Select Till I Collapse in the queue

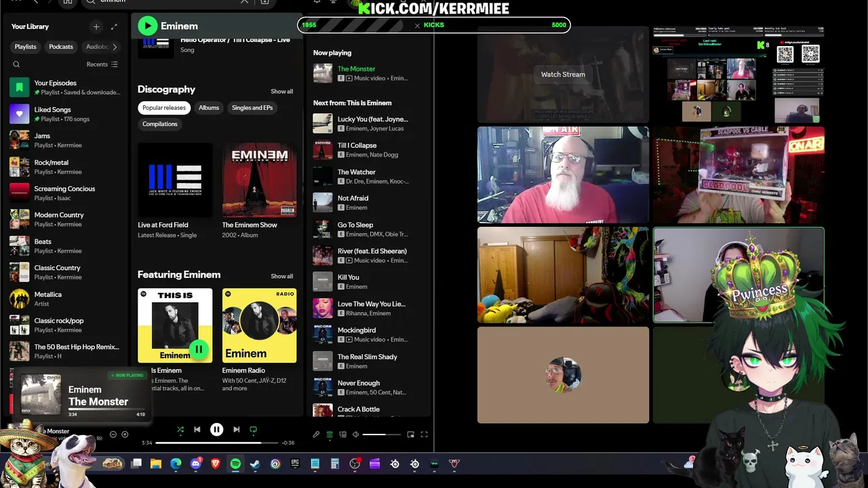[370, 150]
